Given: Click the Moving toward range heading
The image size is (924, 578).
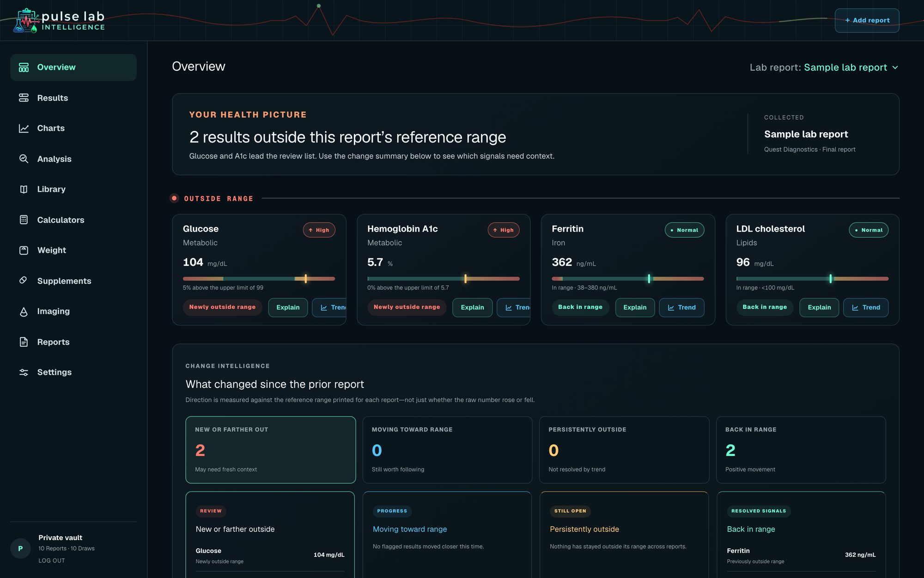Looking at the screenshot, I should pyautogui.click(x=410, y=529).
